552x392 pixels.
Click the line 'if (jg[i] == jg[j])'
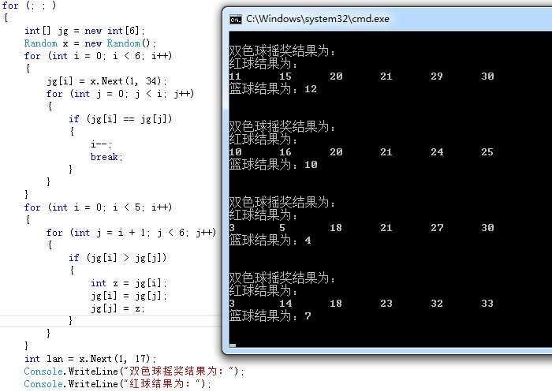click(x=121, y=119)
